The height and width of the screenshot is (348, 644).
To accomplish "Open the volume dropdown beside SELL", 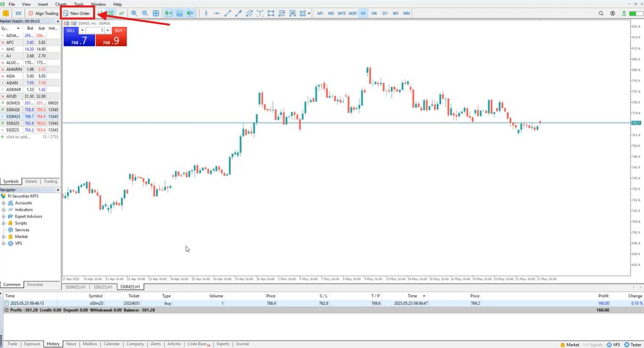I will tap(82, 31).
